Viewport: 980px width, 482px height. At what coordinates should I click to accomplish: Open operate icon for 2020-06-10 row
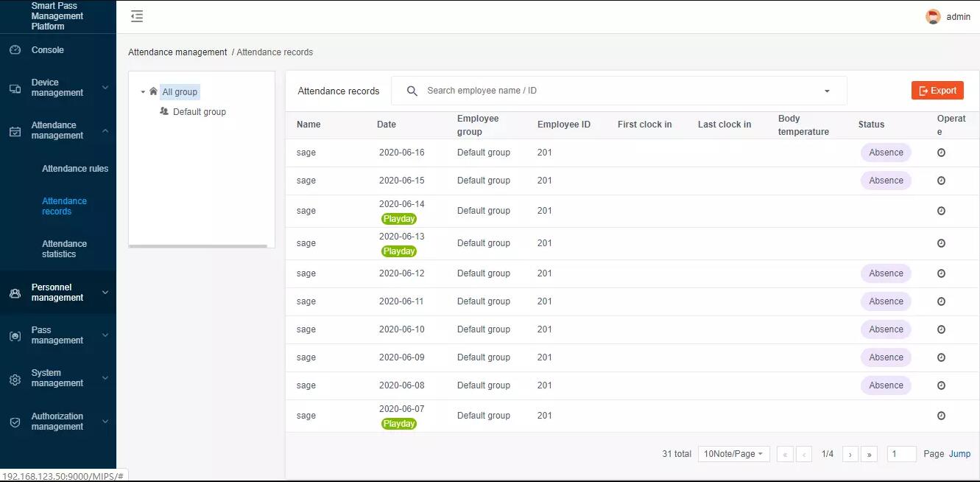pyautogui.click(x=941, y=329)
